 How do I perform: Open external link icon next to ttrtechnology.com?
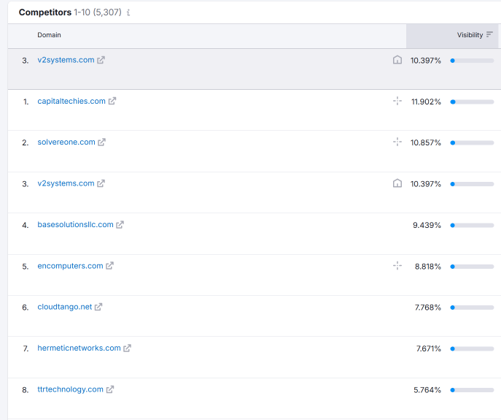click(x=110, y=389)
